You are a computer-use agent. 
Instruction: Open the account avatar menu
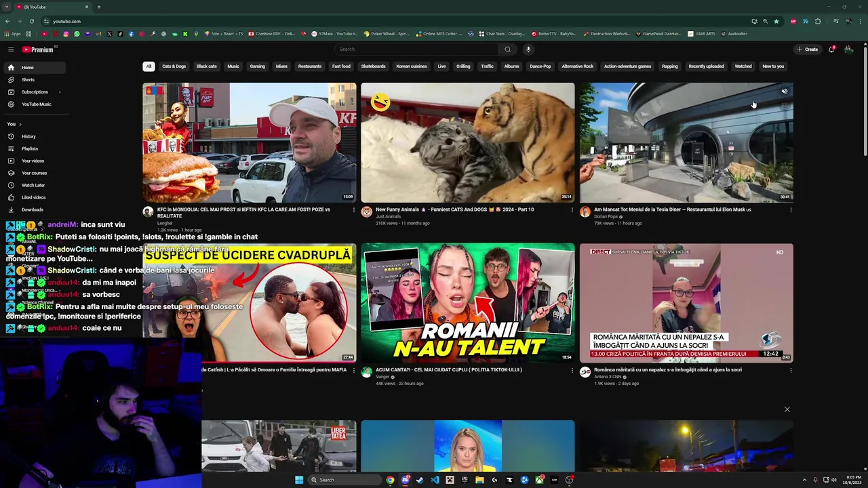(848, 49)
